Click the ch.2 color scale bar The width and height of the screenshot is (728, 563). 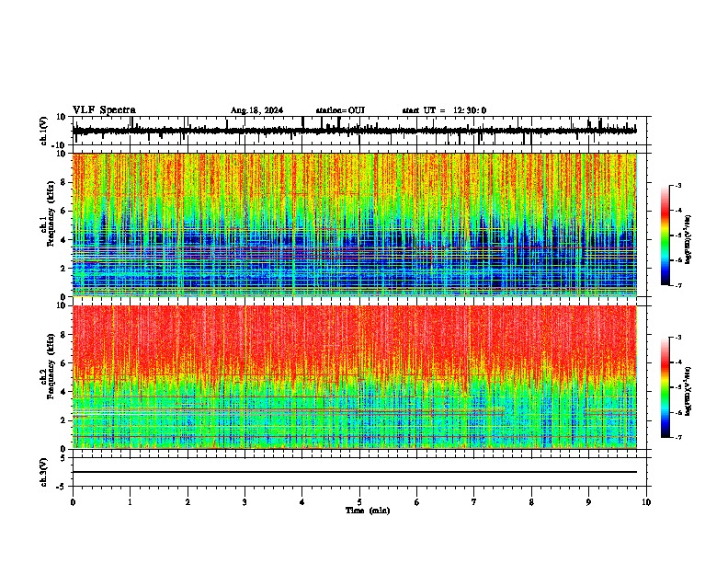(x=665, y=387)
